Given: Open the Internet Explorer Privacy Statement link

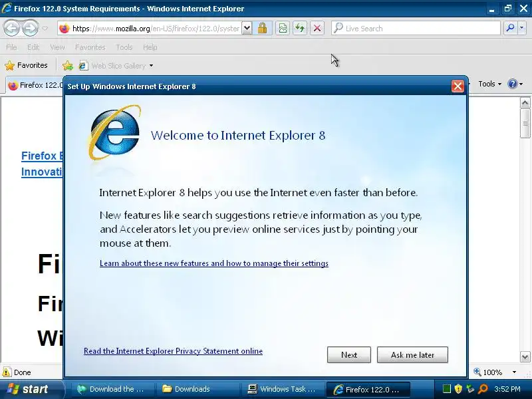Looking at the screenshot, I should coord(173,351).
